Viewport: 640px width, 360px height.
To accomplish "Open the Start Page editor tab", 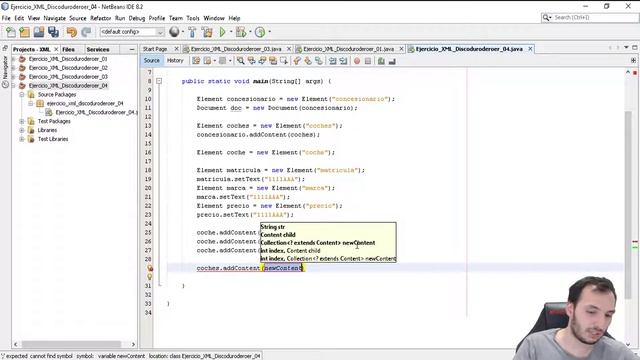I will click(x=155, y=49).
